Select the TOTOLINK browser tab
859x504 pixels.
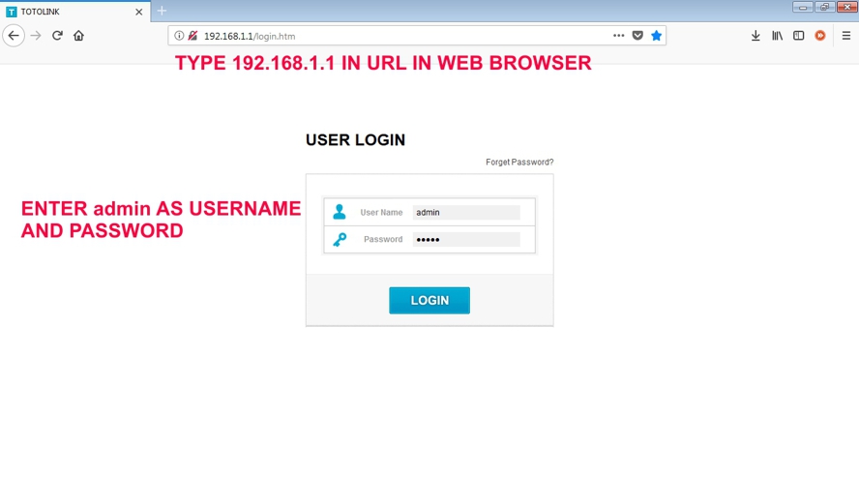coord(75,12)
